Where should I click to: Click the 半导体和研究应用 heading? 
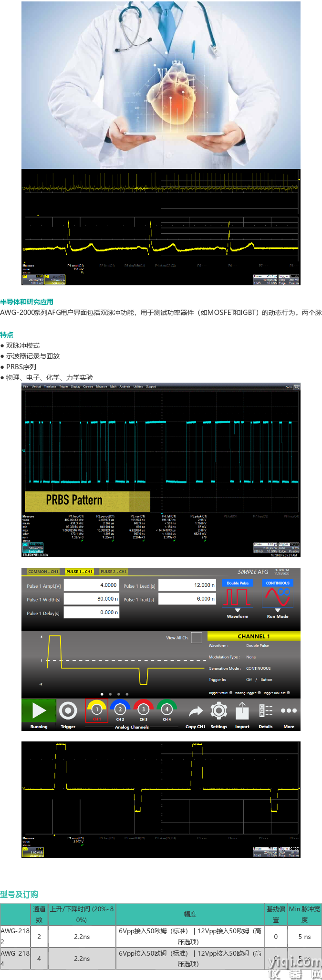click(27, 302)
